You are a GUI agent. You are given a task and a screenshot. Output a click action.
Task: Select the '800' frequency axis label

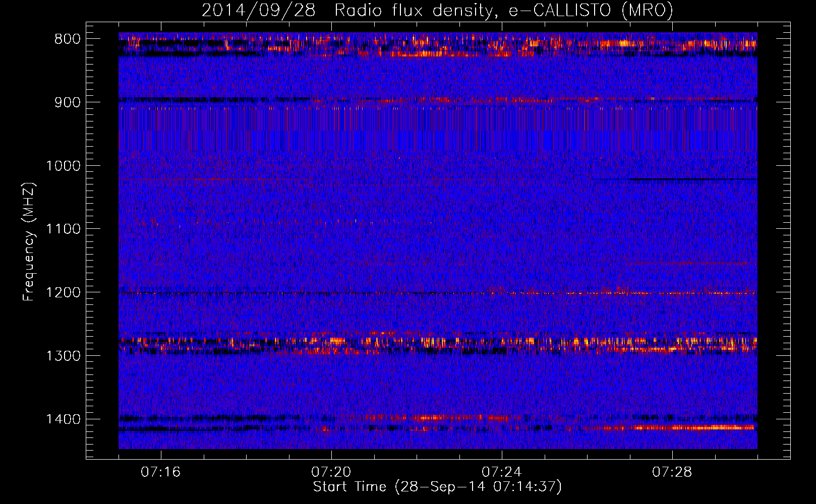pos(67,39)
